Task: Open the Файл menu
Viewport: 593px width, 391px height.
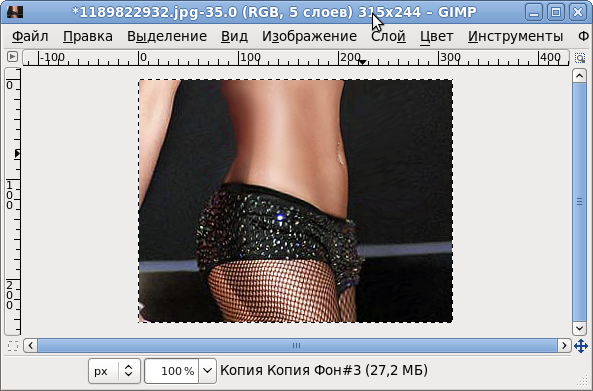Action: tap(30, 37)
